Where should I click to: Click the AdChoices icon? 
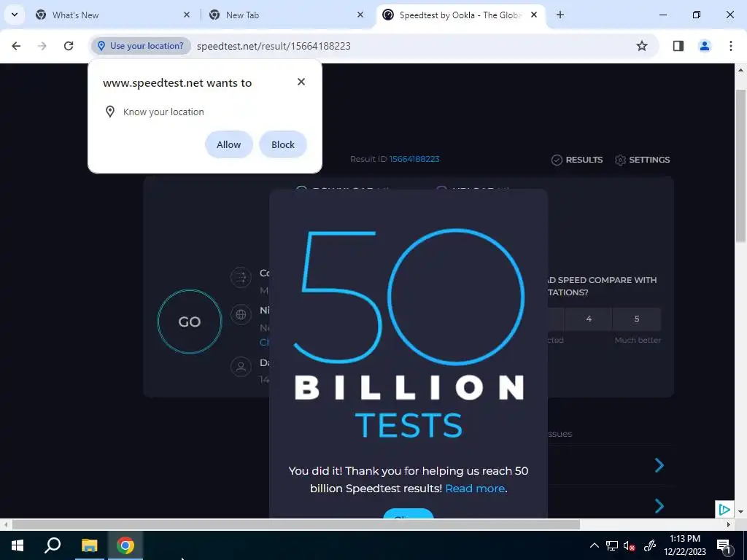tap(724, 510)
